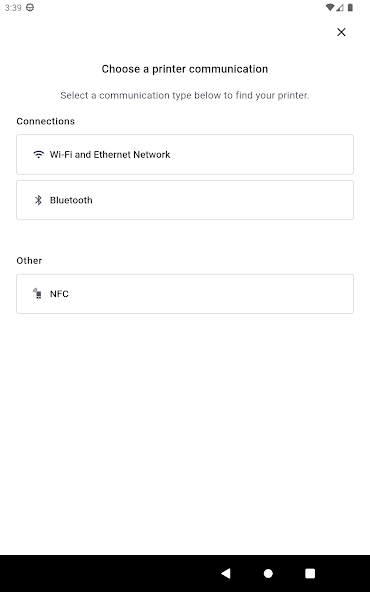Click the 3:39 clock in status bar
The height and width of the screenshot is (592, 370).
tap(13, 8)
